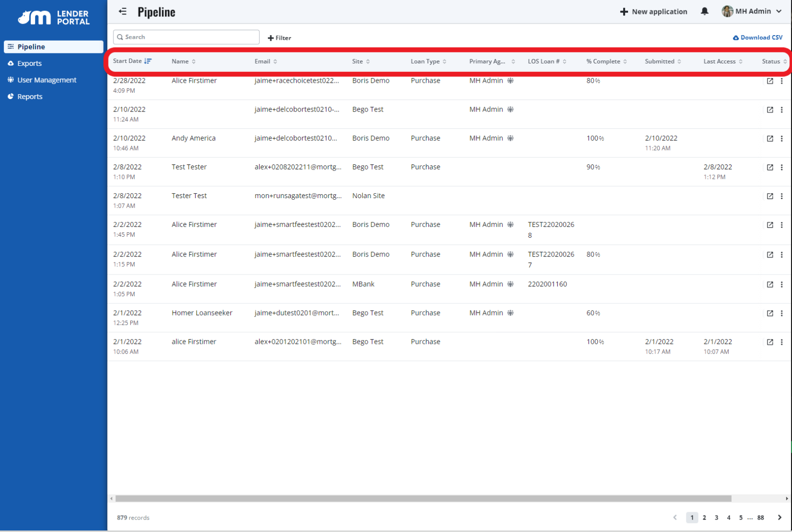792x532 pixels.
Task: Open Tester Test application external link icon
Action: click(770, 196)
